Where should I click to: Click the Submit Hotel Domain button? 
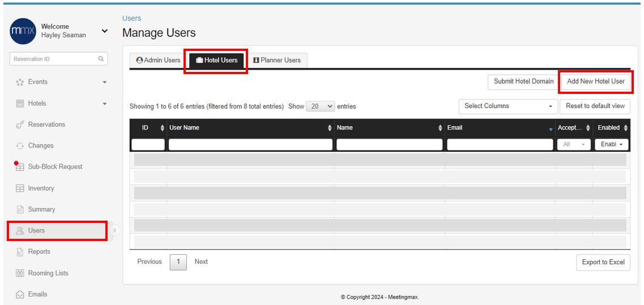(x=524, y=81)
